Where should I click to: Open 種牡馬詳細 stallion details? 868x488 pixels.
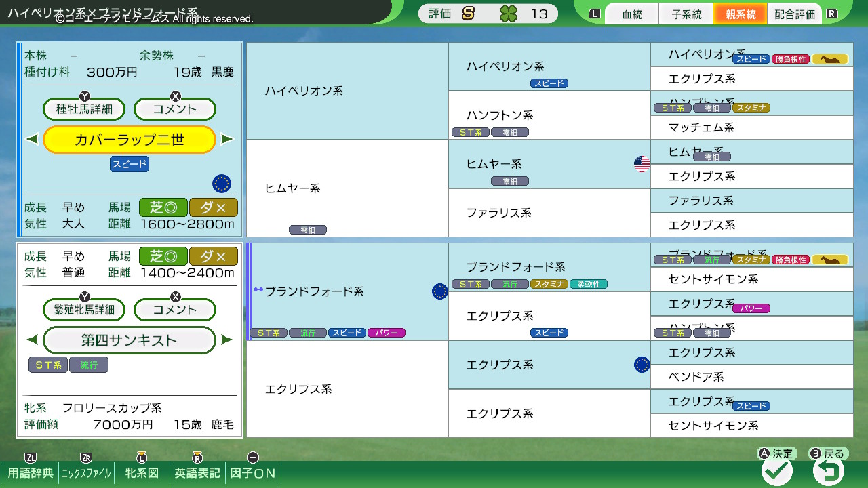pos(85,109)
